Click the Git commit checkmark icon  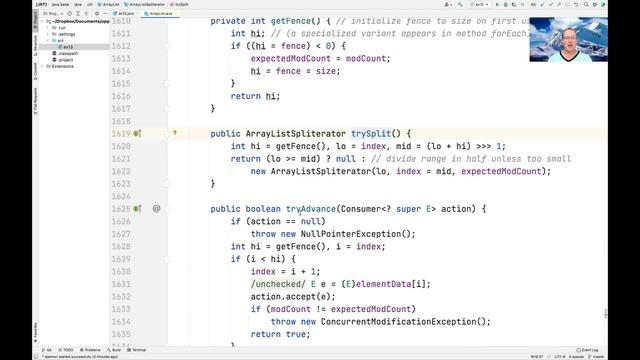click(x=551, y=4)
